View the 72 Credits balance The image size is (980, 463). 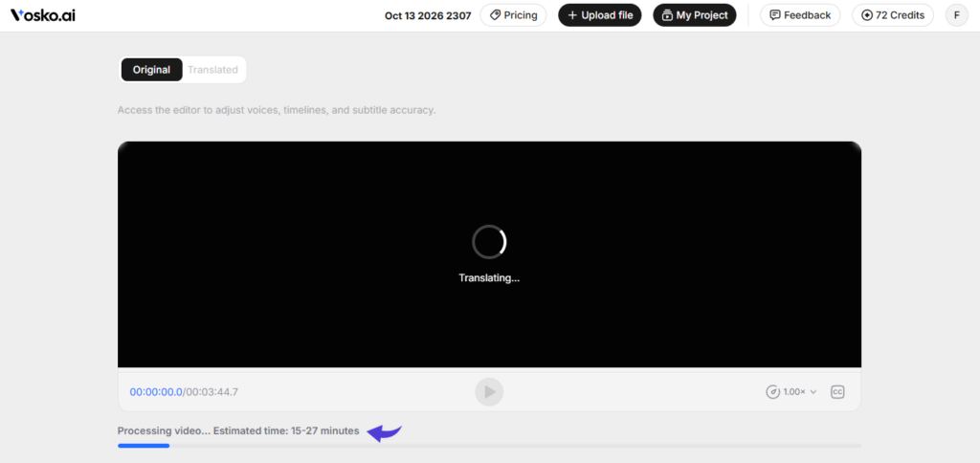pyautogui.click(x=893, y=15)
